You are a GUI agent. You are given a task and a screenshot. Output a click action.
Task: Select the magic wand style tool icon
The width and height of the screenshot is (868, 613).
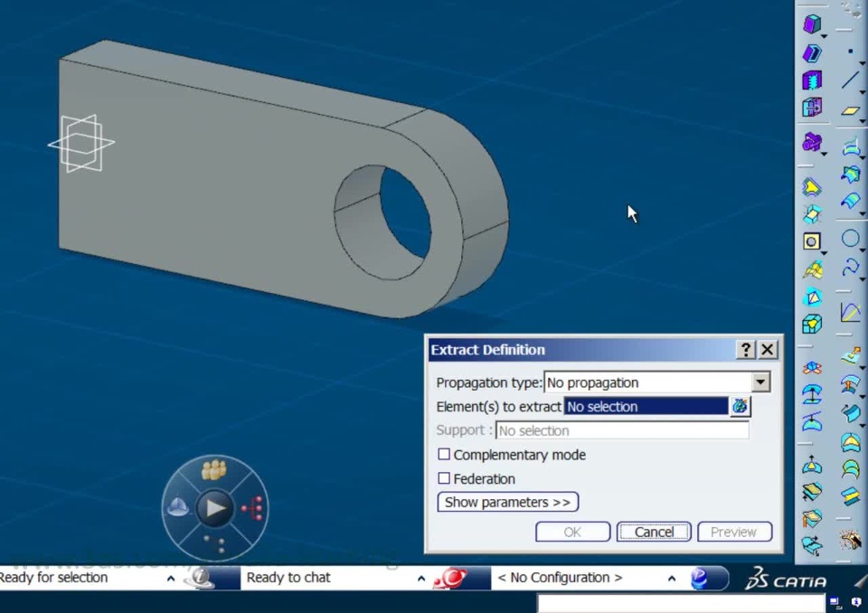click(x=851, y=539)
